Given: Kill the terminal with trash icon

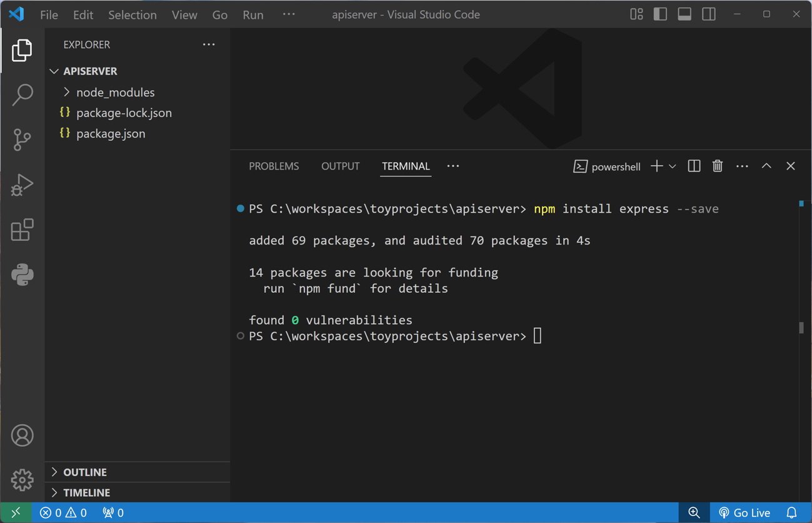Looking at the screenshot, I should (718, 166).
